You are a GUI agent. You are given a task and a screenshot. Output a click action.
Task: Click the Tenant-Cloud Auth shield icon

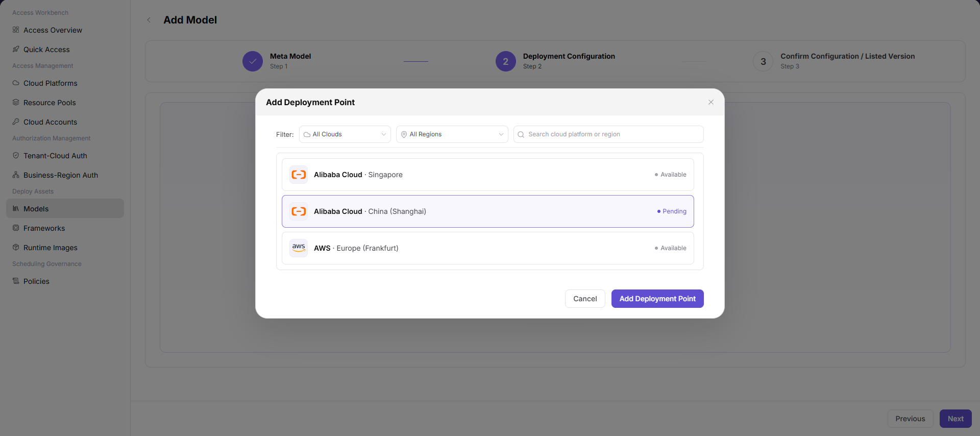pyautogui.click(x=16, y=155)
